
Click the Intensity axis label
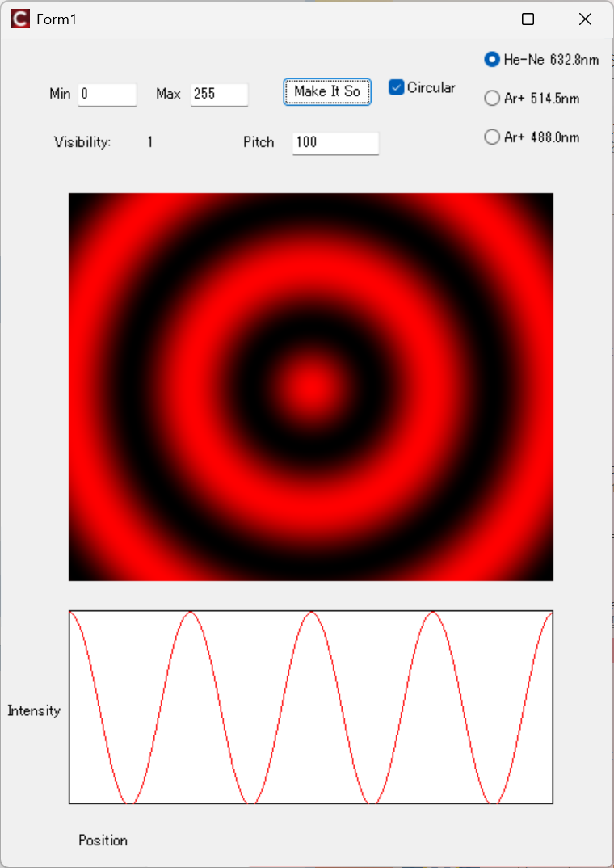[34, 711]
